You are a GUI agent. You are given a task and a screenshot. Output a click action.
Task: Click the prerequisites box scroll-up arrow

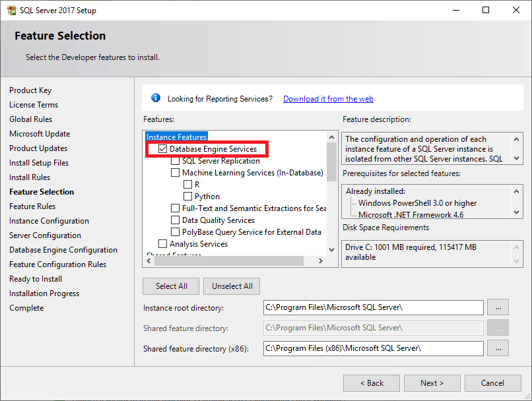516,191
